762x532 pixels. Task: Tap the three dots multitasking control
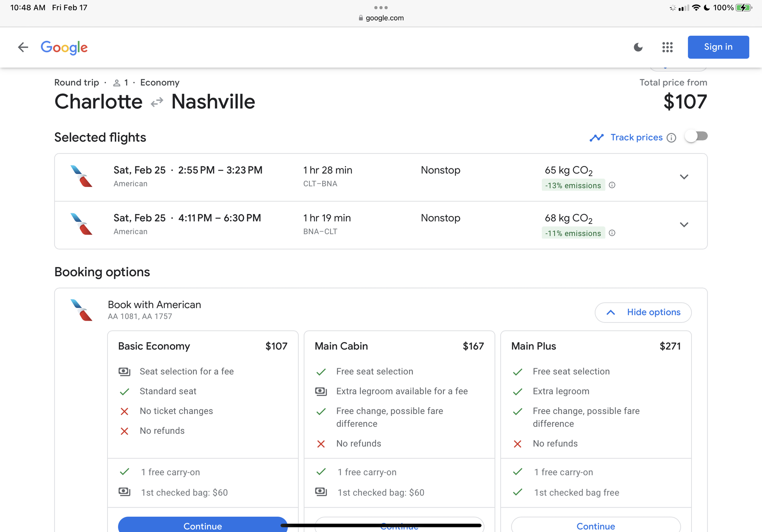coord(381,8)
